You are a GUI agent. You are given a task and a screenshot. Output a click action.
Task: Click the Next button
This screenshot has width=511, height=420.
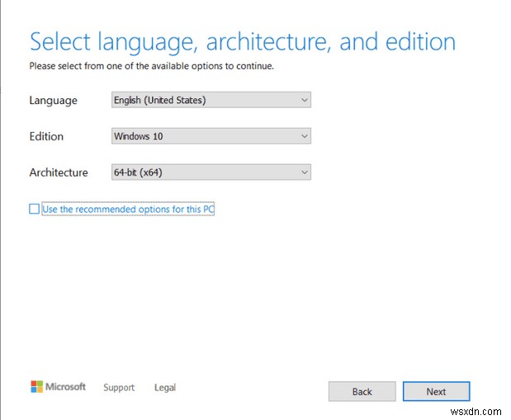coord(436,391)
